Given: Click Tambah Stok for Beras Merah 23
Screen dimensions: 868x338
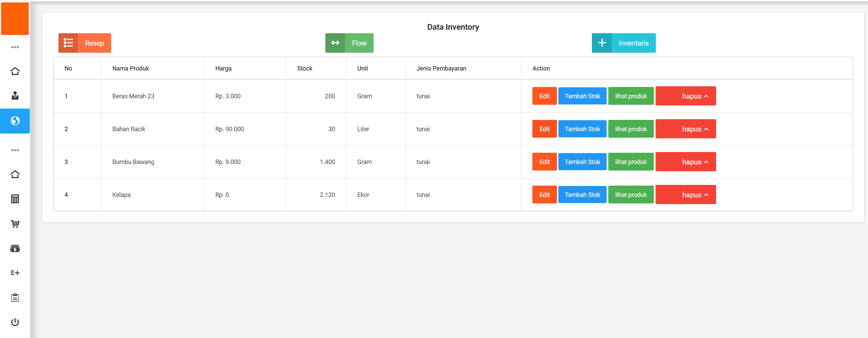Looking at the screenshot, I should pyautogui.click(x=582, y=96).
